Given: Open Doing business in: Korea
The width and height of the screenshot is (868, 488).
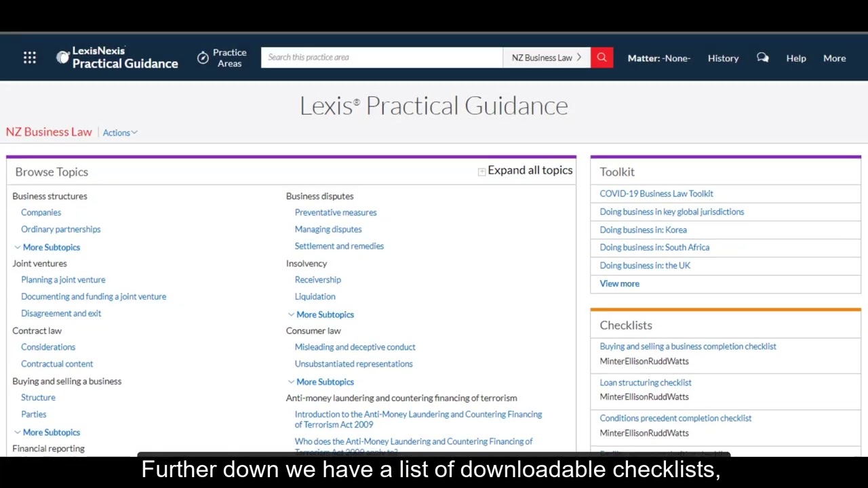Looking at the screenshot, I should click(643, 230).
